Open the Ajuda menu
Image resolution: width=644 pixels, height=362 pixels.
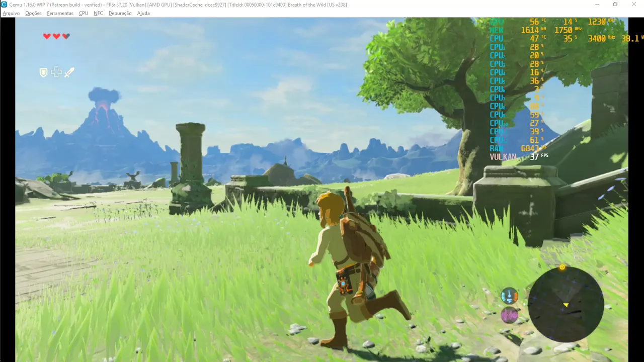click(x=143, y=13)
